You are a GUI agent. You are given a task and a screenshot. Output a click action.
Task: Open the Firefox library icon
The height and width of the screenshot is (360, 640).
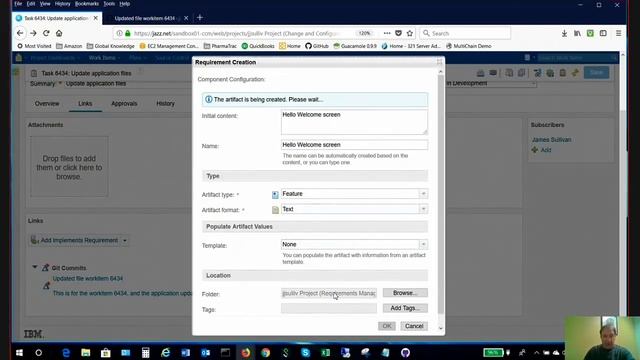point(577,33)
